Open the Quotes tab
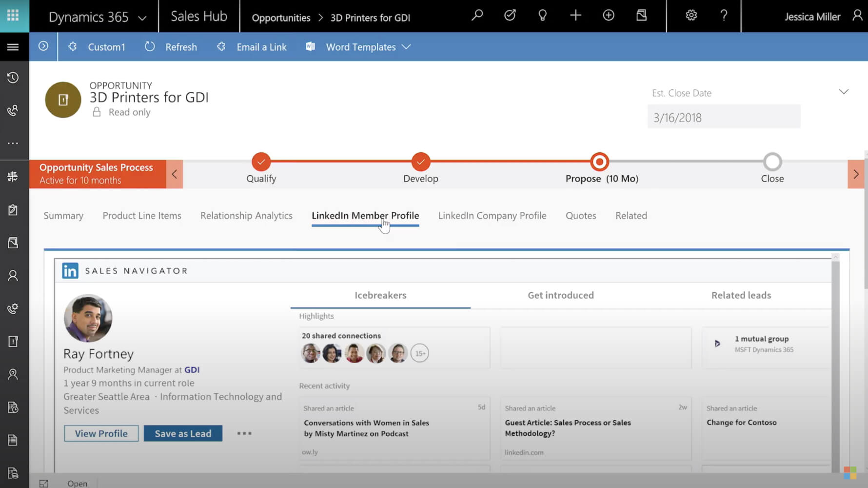This screenshot has height=488, width=868. [x=581, y=215]
